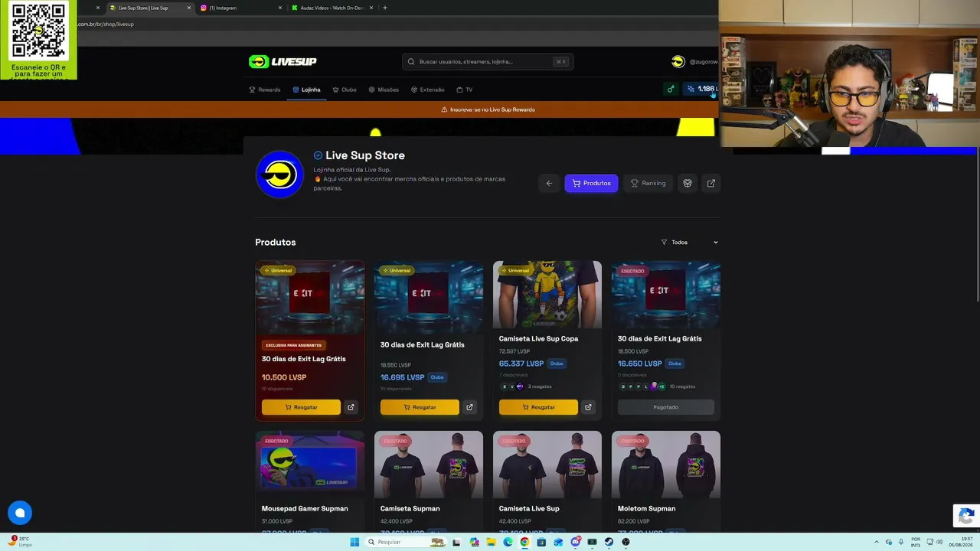Switch to the TV nav tab

pyautogui.click(x=465, y=90)
